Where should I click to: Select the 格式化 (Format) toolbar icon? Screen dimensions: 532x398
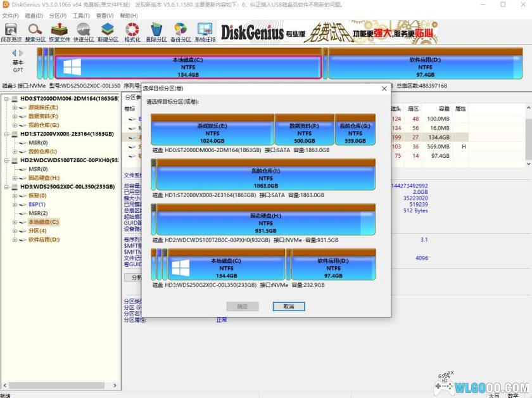coord(131,30)
